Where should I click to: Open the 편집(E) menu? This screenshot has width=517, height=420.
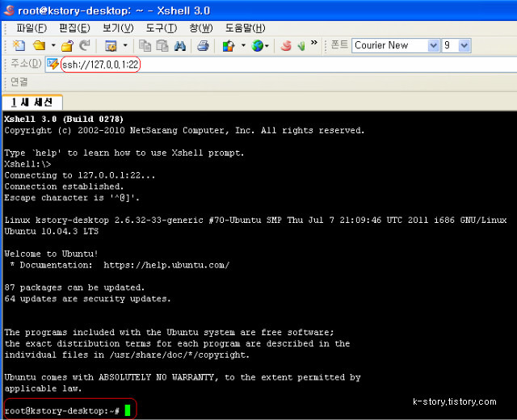click(74, 28)
